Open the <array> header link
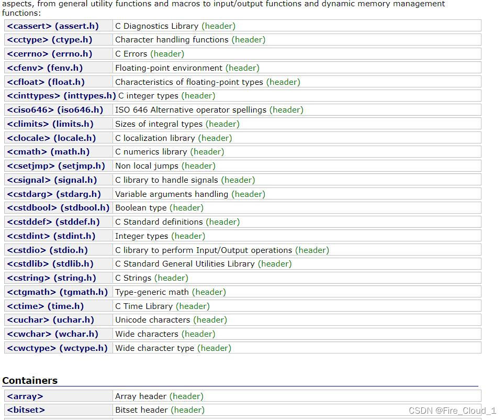504x420 pixels. pyautogui.click(x=25, y=396)
